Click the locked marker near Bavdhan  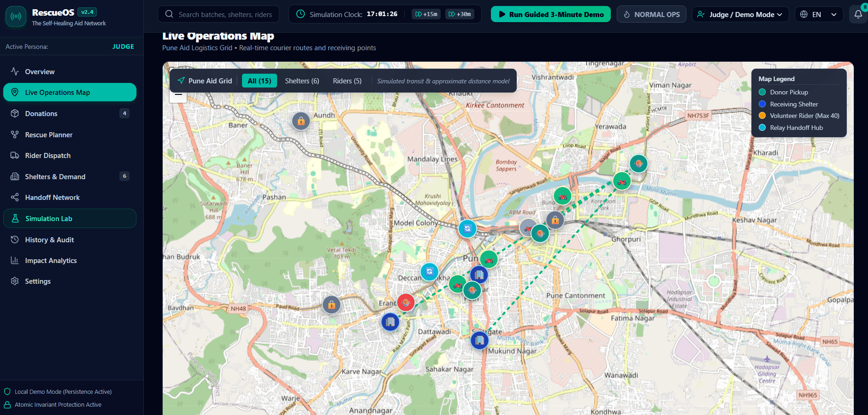pos(331,304)
